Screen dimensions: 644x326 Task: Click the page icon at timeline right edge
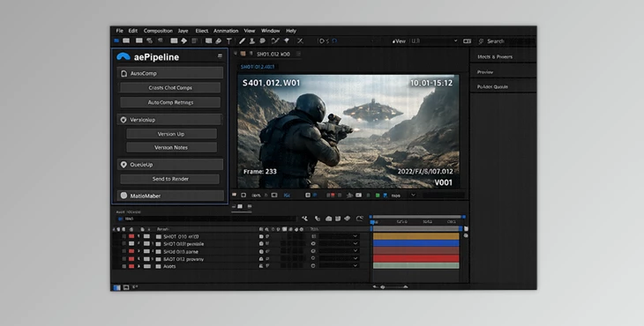coord(465,228)
